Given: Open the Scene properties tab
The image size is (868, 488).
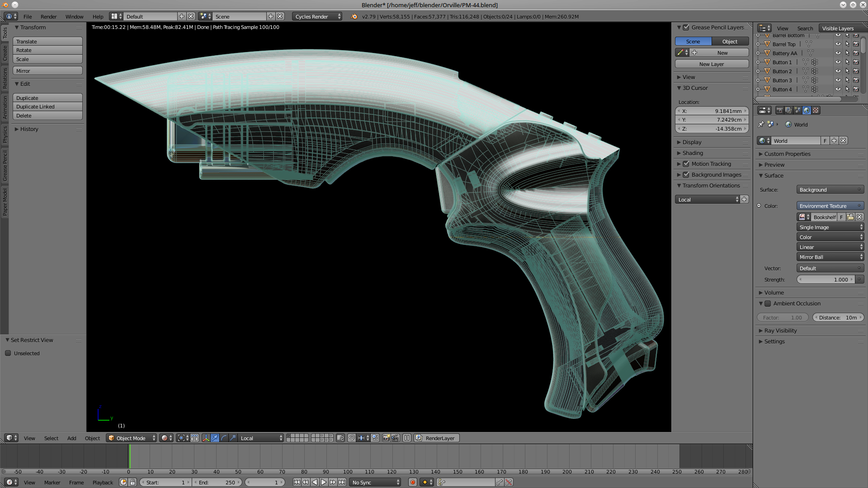Looking at the screenshot, I should click(x=797, y=110).
